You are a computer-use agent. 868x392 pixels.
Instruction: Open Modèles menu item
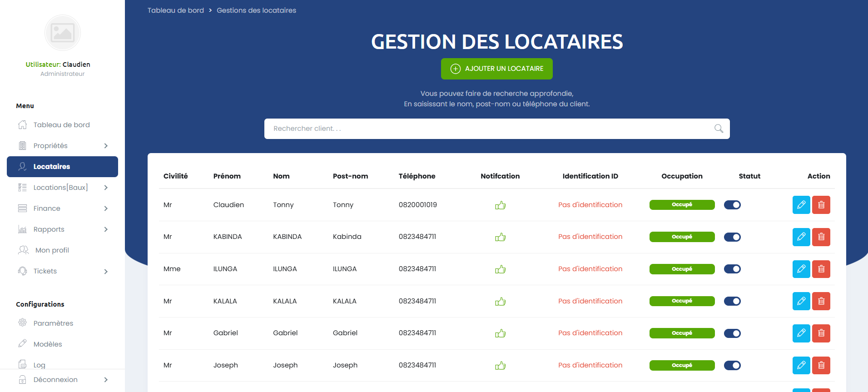62,344
